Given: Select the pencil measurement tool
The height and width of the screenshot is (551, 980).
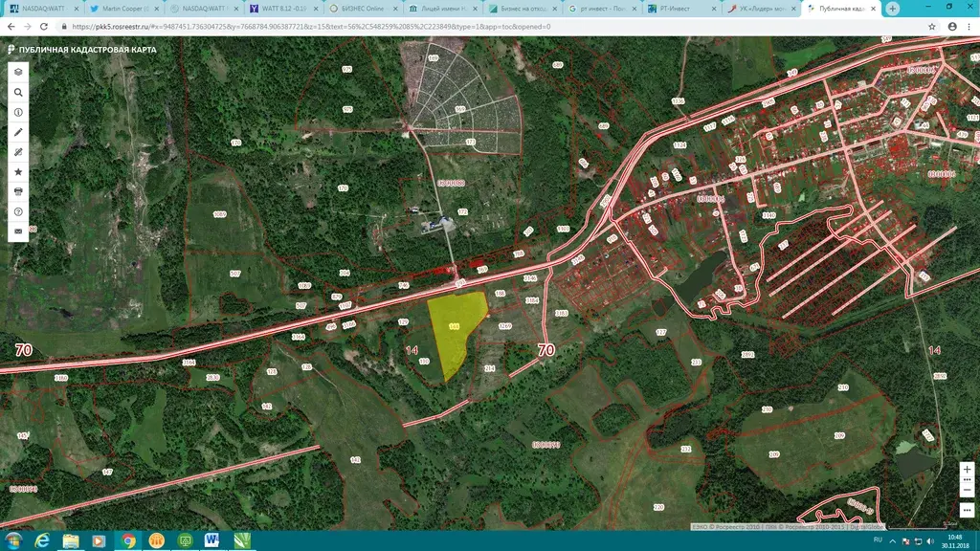Looking at the screenshot, I should point(18,132).
